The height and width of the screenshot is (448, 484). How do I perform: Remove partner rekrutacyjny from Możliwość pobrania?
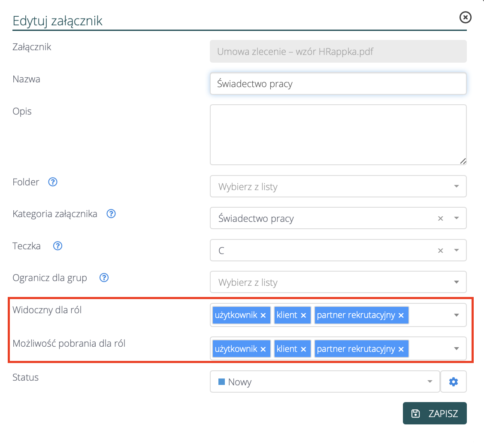coord(401,349)
